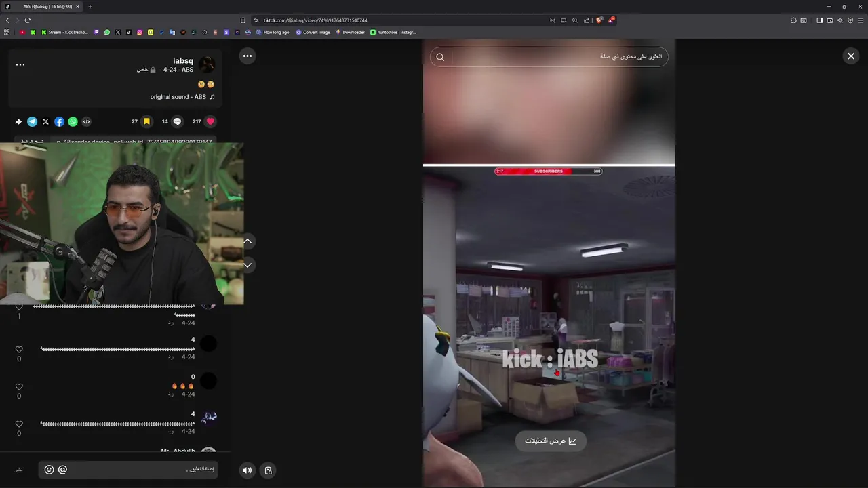Open the iabsq profile avatar
The image size is (868, 488).
tap(206, 64)
